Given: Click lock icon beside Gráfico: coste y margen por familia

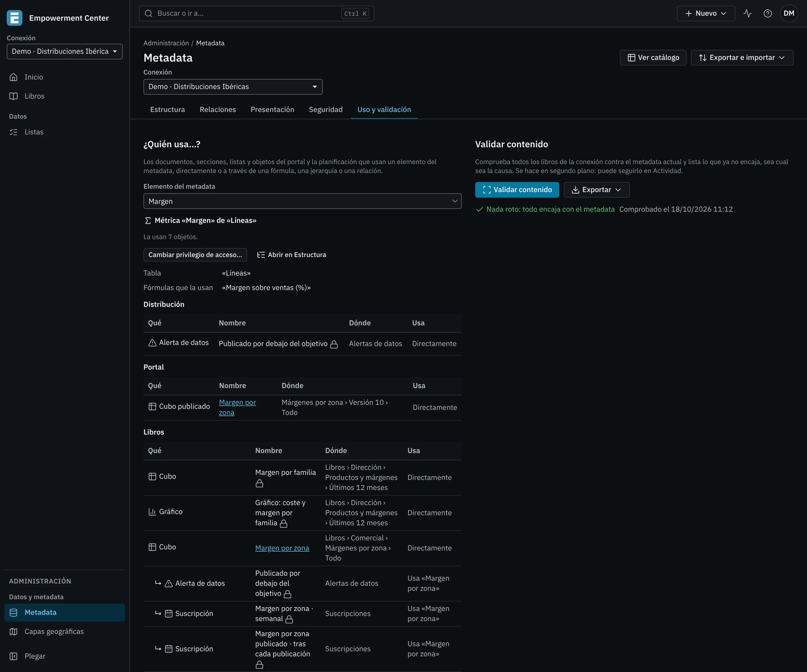Looking at the screenshot, I should click(284, 523).
